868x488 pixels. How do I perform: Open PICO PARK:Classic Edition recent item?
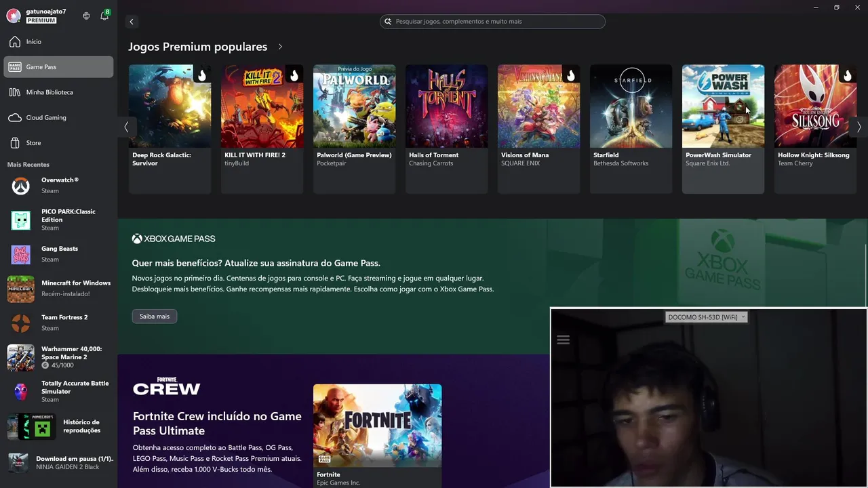(x=59, y=220)
